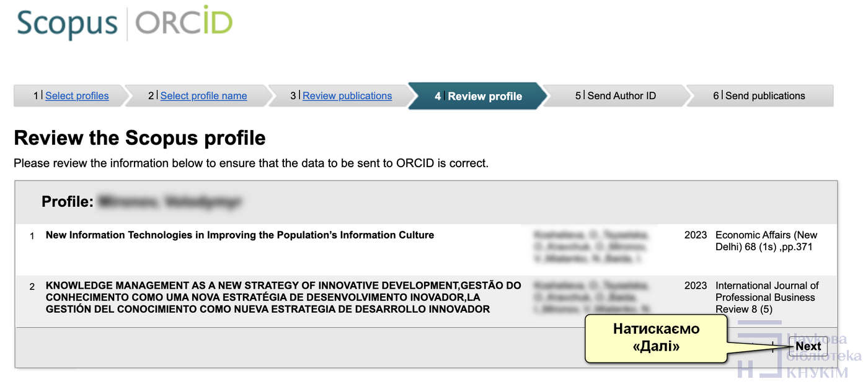Click the blurred profile name in header

click(170, 202)
